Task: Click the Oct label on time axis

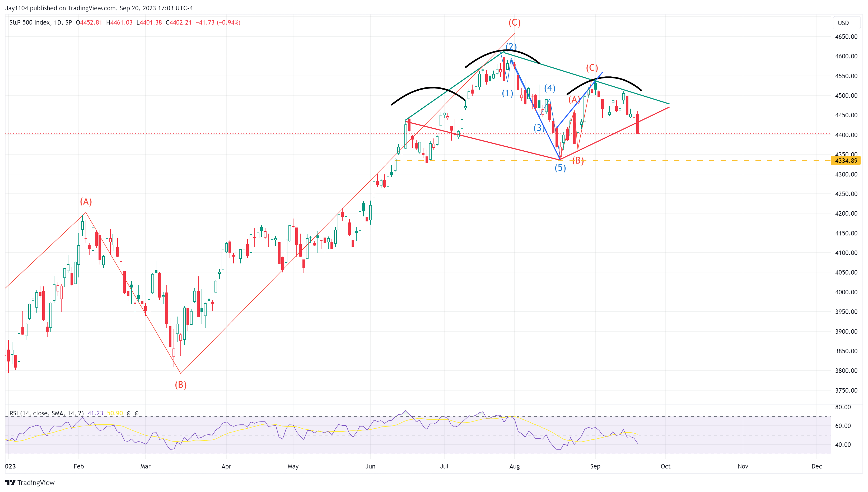Action: (x=665, y=466)
